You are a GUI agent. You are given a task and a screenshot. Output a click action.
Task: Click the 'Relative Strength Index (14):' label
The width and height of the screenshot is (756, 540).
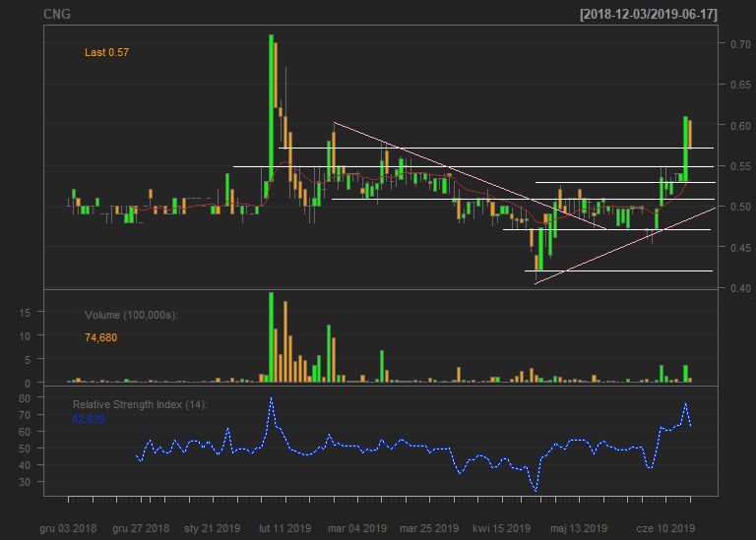point(140,404)
